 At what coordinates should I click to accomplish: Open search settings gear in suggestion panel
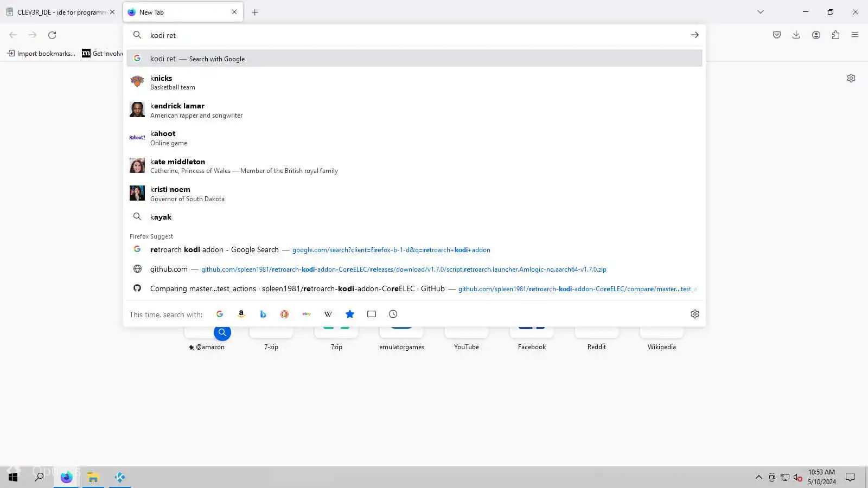click(695, 314)
